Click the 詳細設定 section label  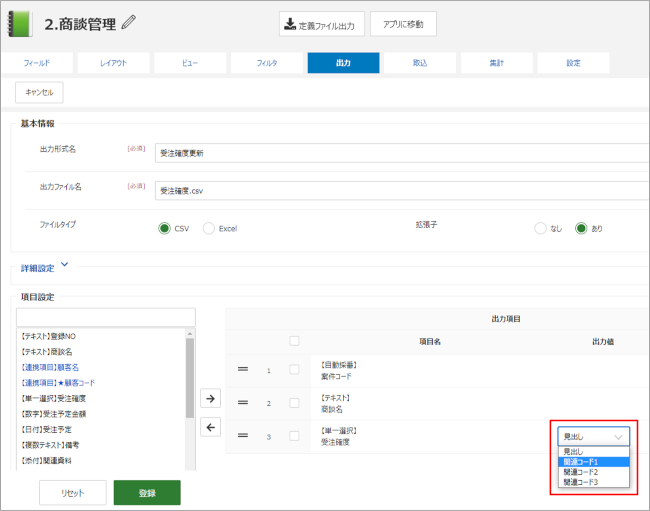(x=37, y=268)
